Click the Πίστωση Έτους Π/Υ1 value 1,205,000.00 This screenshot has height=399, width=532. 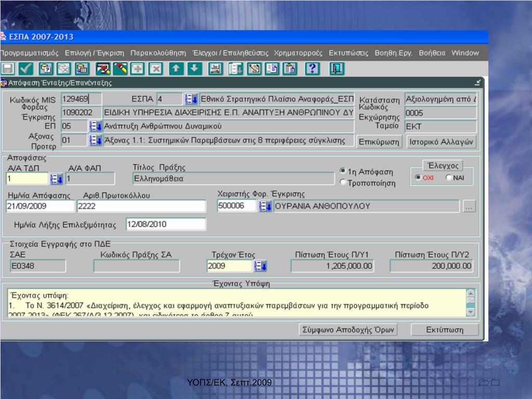[332, 265]
